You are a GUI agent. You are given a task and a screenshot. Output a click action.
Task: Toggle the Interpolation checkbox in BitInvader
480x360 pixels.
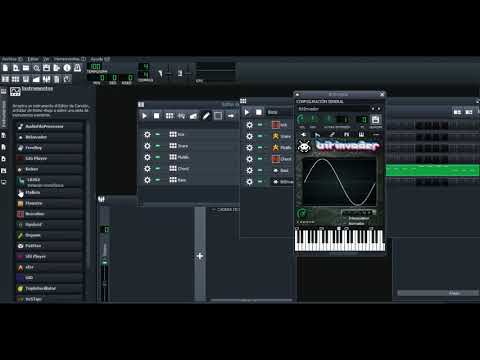click(345, 218)
